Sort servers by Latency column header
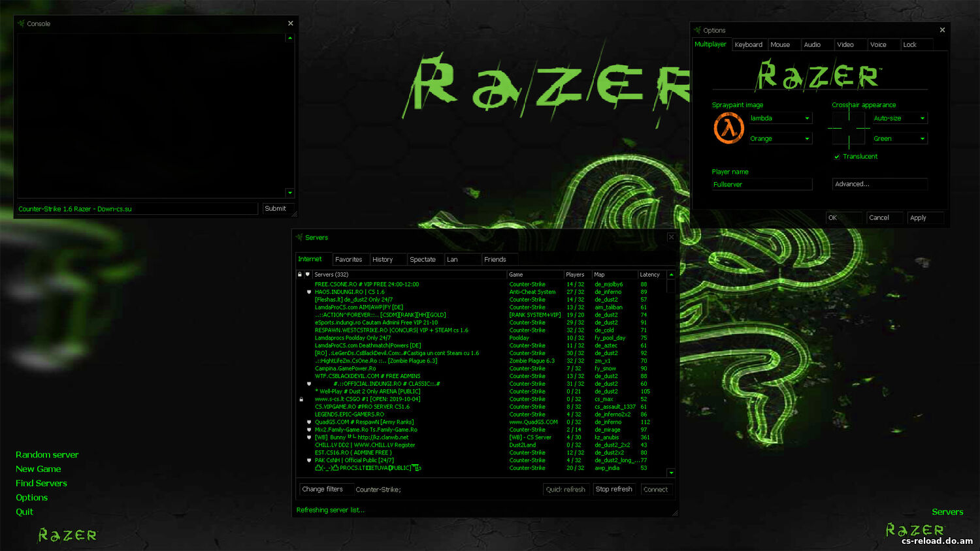Image resolution: width=980 pixels, height=551 pixels. [650, 275]
